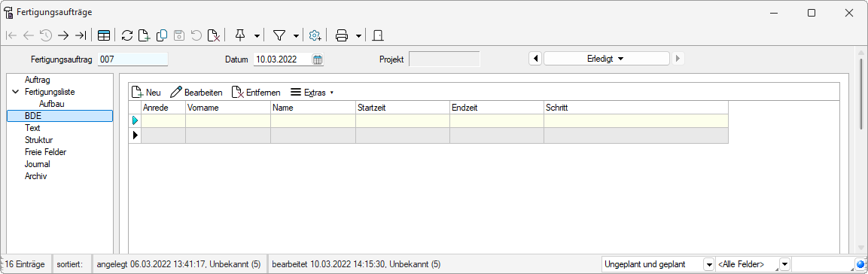Click the filter funnel icon
This screenshot has height=274, width=868.
pyautogui.click(x=279, y=35)
